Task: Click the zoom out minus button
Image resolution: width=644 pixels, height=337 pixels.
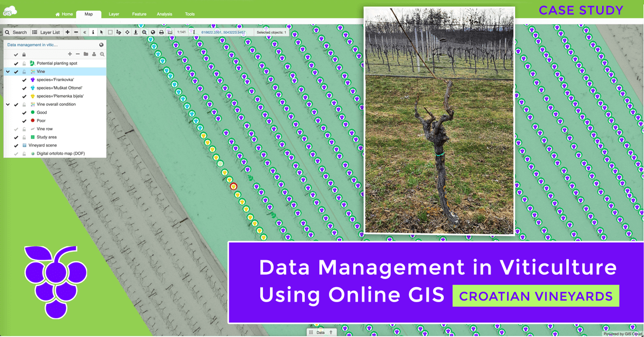Action: pos(76,32)
